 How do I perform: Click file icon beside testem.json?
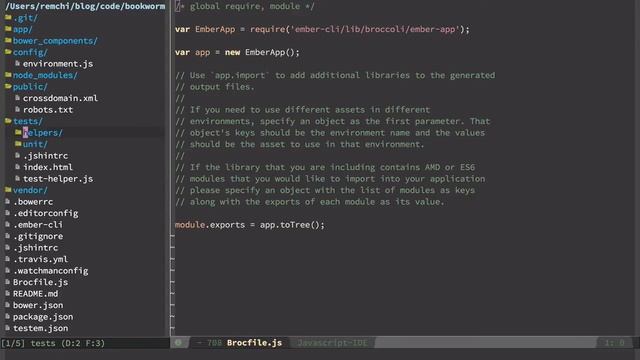tap(7, 328)
